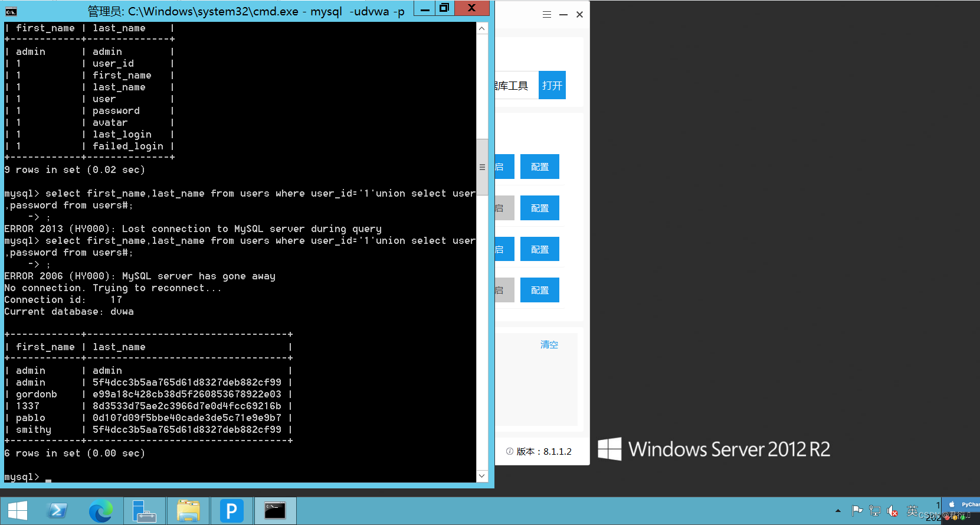Click cmd scrollbar up arrow
Image resolution: width=980 pixels, height=525 pixels.
point(482,28)
